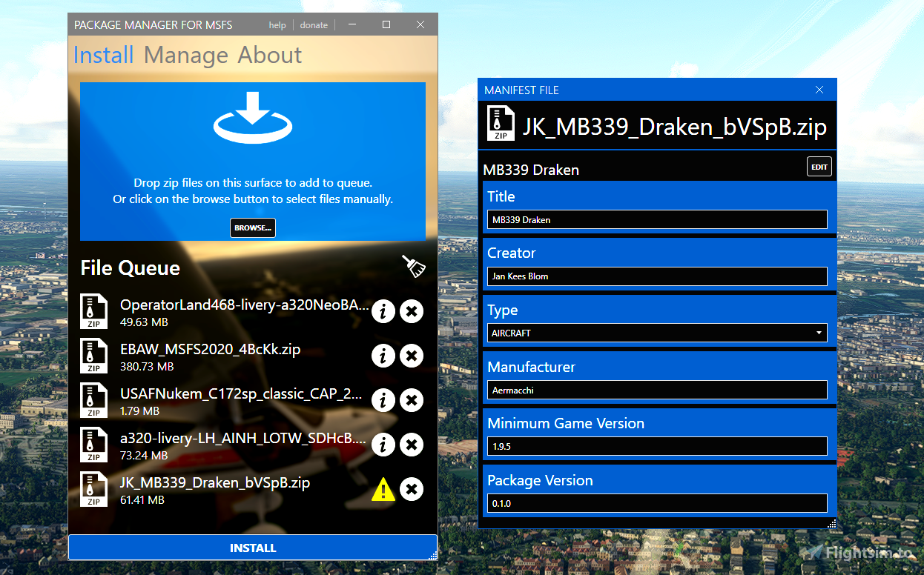This screenshot has width=924, height=575.
Task: Open the Type dropdown showing AIRCRAFT
Action: pyautogui.click(x=657, y=333)
